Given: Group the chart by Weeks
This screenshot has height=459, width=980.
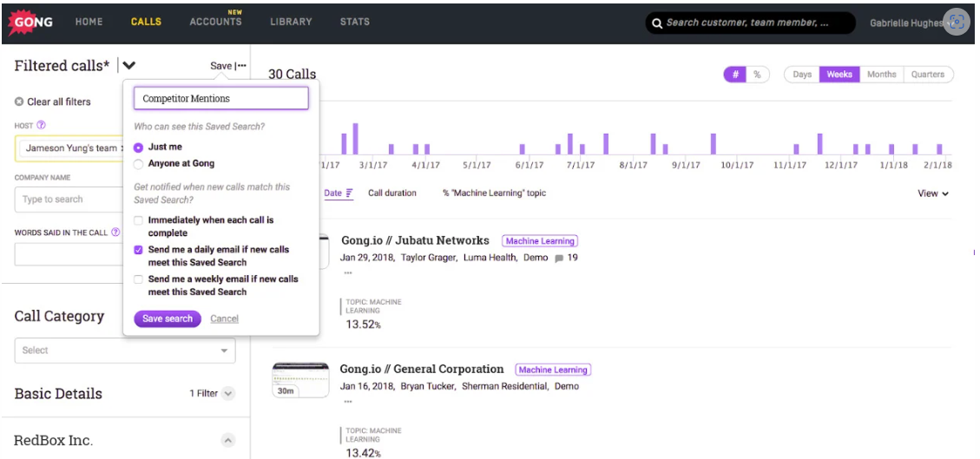Looking at the screenshot, I should [839, 75].
